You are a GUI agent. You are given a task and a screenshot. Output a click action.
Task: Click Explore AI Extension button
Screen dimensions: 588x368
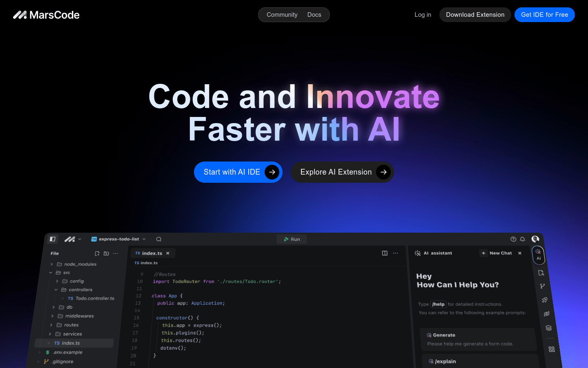pos(342,172)
